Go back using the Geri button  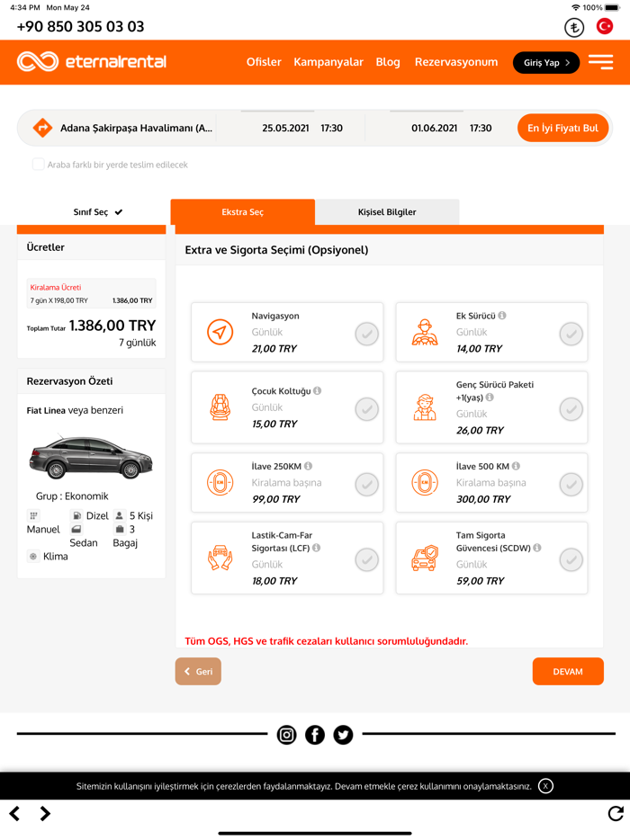(198, 671)
